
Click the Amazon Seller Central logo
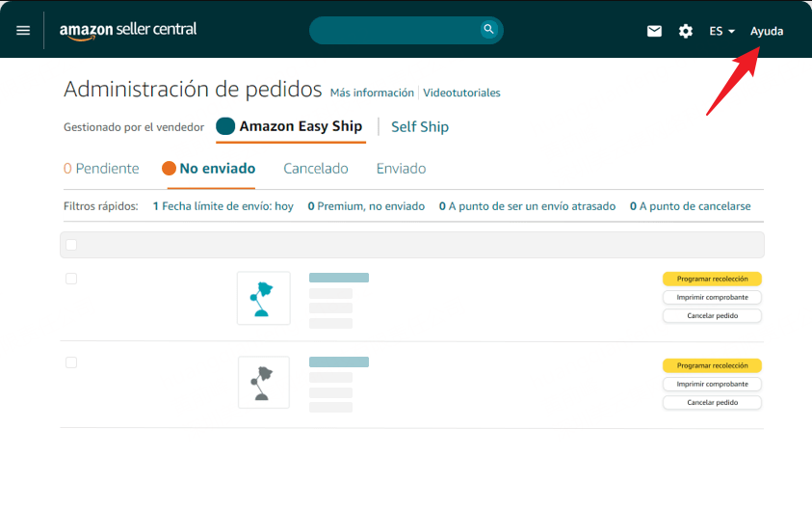(x=128, y=31)
